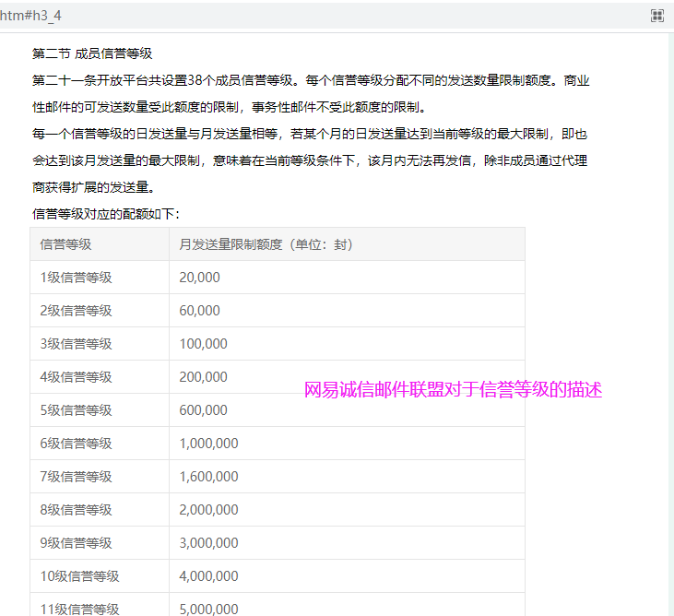
Task: Click paragraph line starting 第二十一条开放平台
Action: tap(311, 80)
